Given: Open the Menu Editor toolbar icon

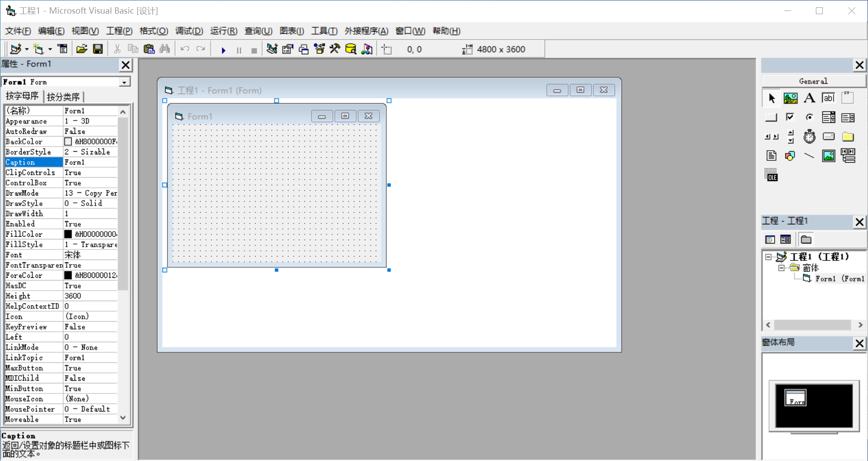Looking at the screenshot, I should 63,49.
